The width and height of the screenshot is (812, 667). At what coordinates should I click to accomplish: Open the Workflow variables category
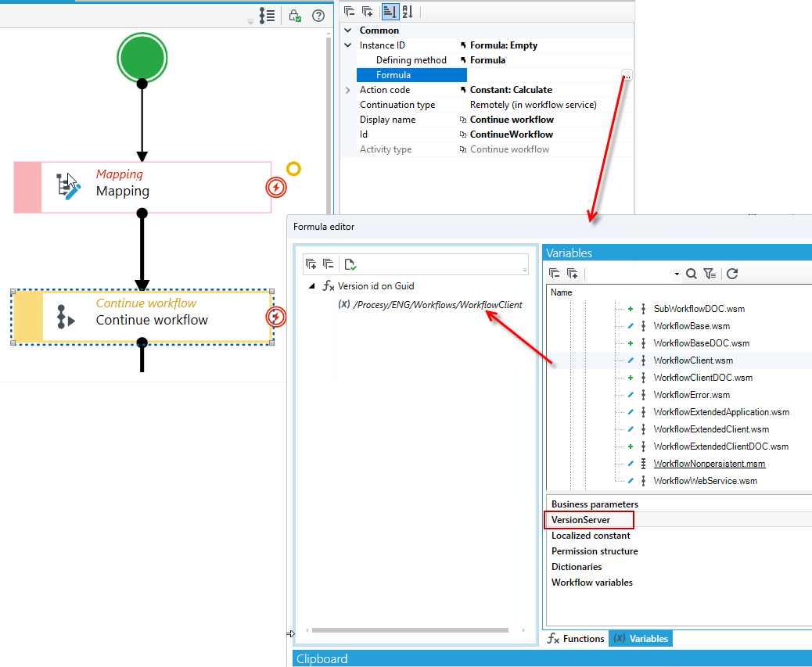tap(592, 582)
